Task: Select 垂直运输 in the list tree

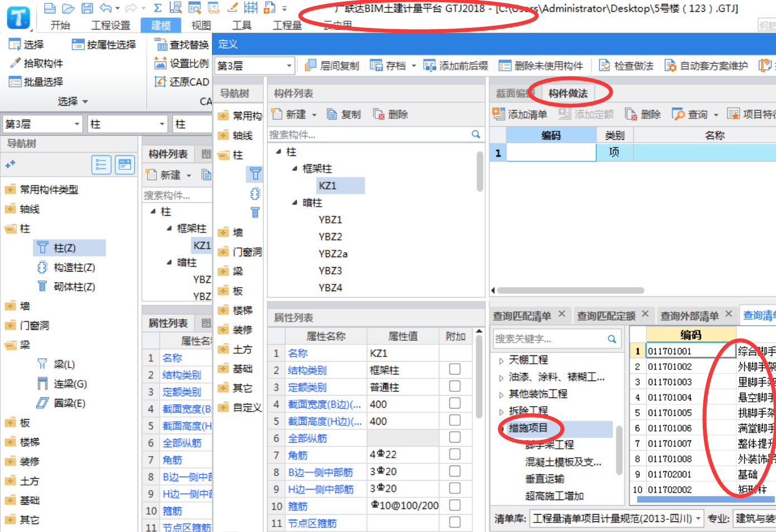Action: 545,479
